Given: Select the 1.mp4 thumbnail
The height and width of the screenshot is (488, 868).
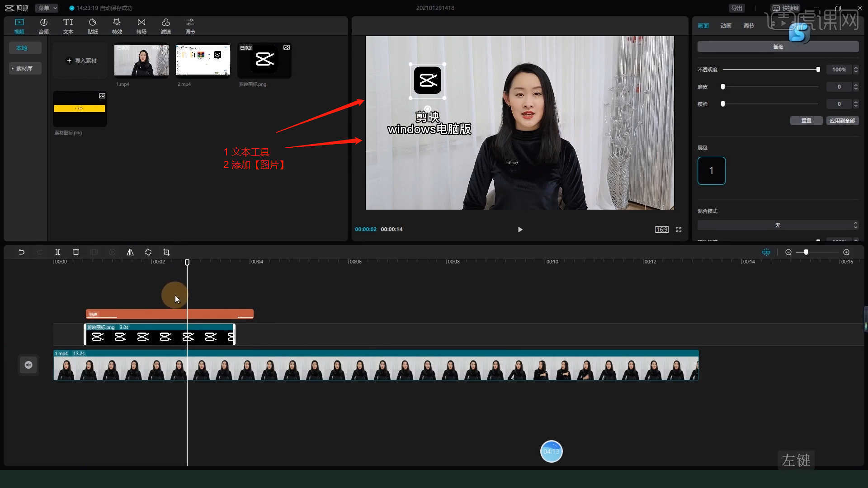Looking at the screenshot, I should [141, 61].
